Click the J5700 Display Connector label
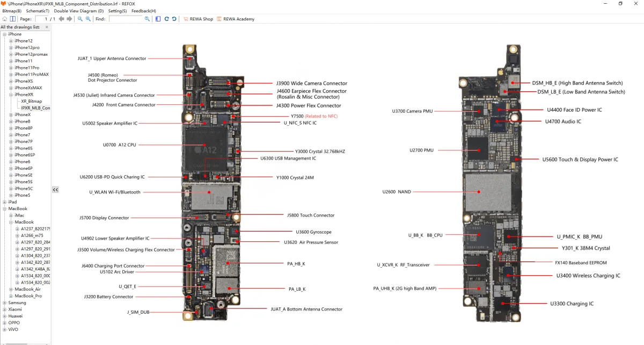Viewport: 644px width, 345px height. [104, 218]
